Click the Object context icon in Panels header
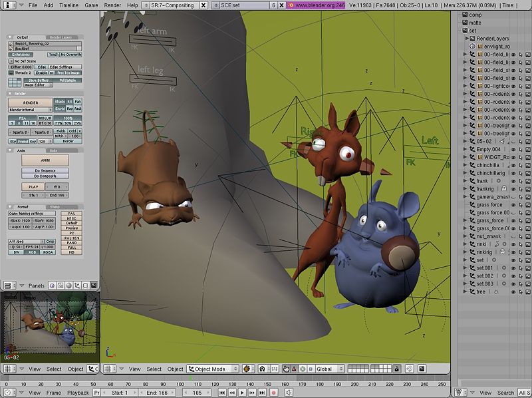 click(77, 286)
